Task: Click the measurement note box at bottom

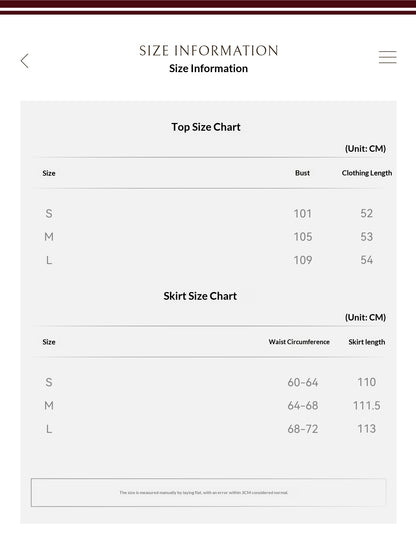Action: point(208,492)
